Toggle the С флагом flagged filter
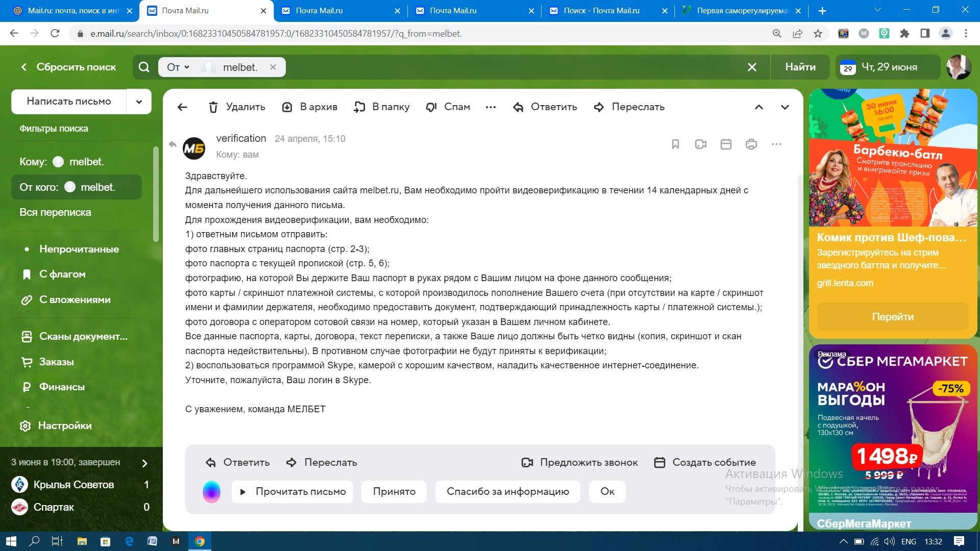The image size is (980, 551). pyautogui.click(x=62, y=274)
